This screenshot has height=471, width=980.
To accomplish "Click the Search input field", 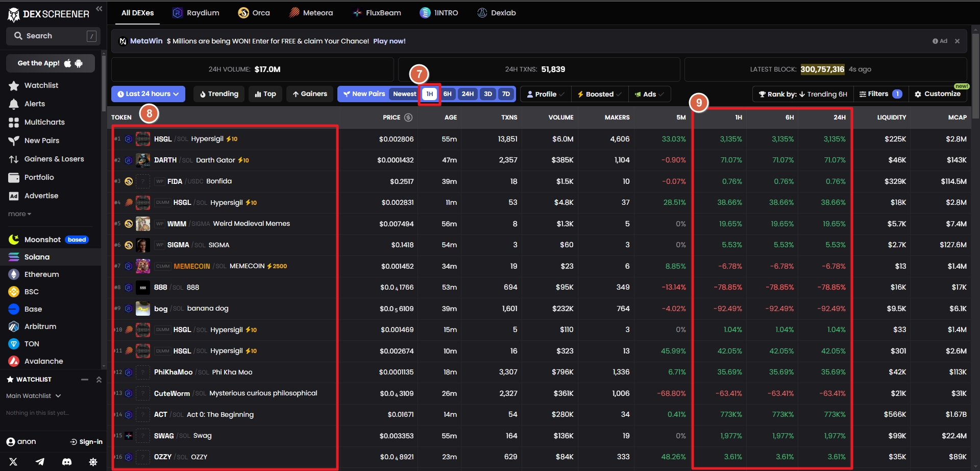I will (x=54, y=36).
